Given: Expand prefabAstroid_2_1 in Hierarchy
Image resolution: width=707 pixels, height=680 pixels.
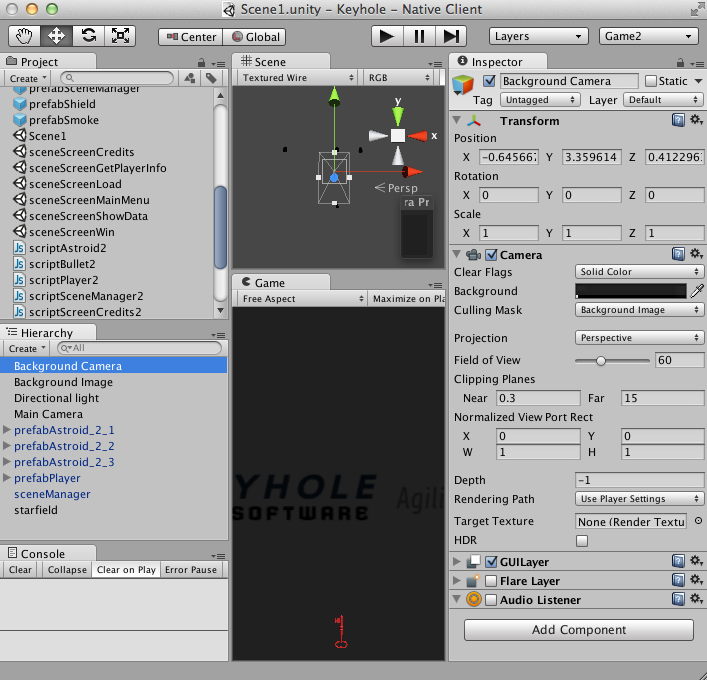Looking at the screenshot, I should 8,430.
